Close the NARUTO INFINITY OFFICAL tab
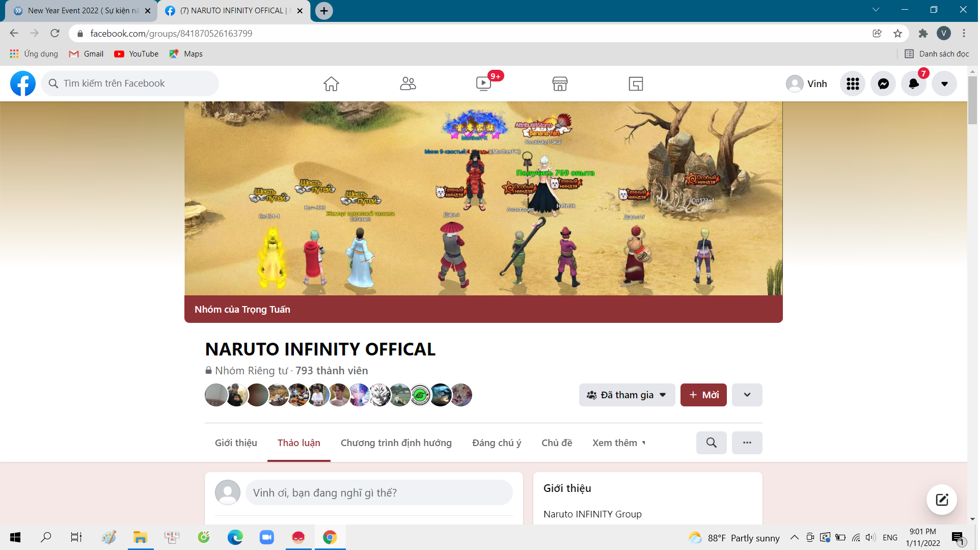980x550 pixels. coord(300,11)
